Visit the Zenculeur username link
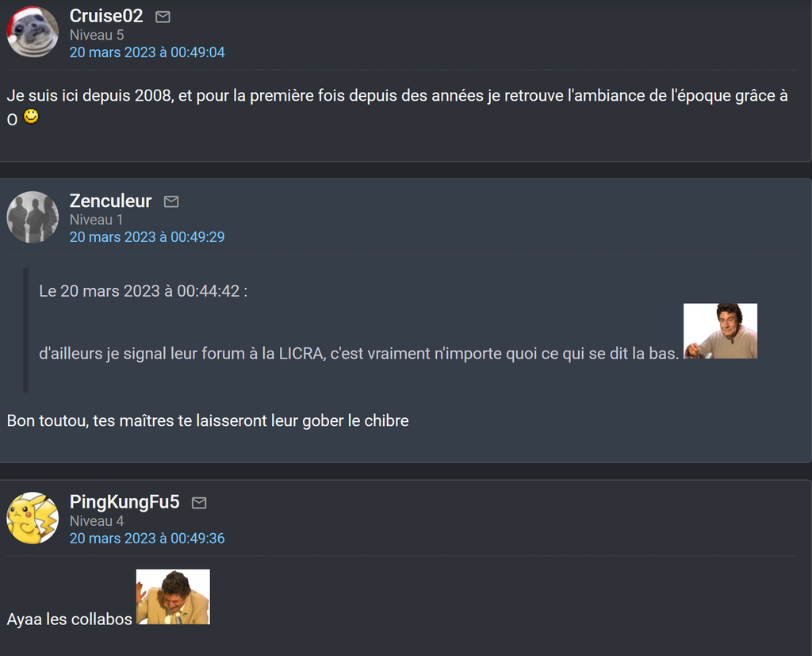Image resolution: width=812 pixels, height=656 pixels. [110, 201]
